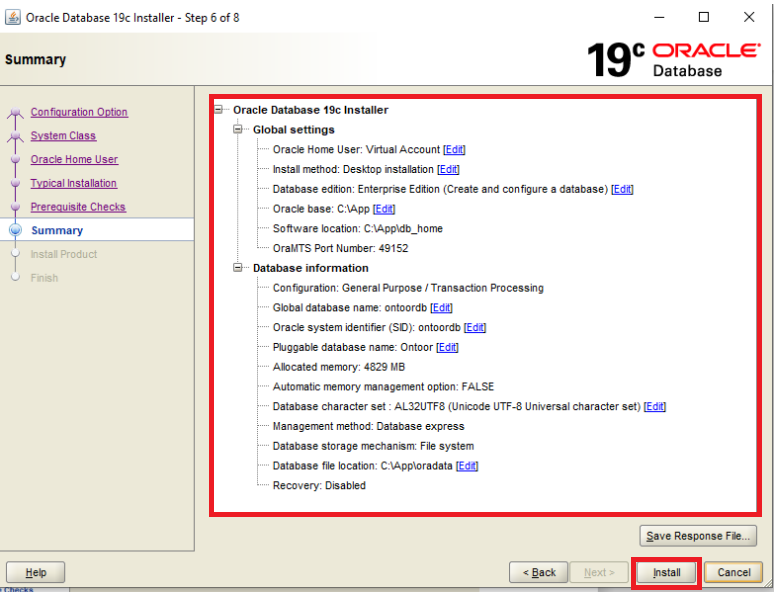777x594 pixels.
Task: Navigate to Oracle Home User step
Action: click(74, 160)
